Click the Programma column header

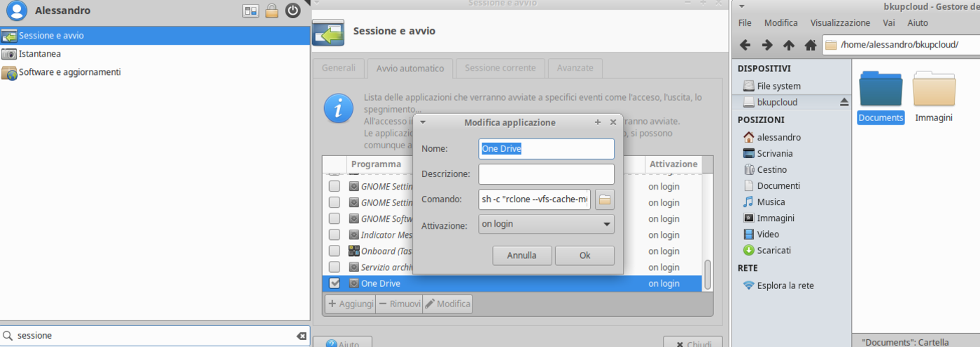pos(378,164)
